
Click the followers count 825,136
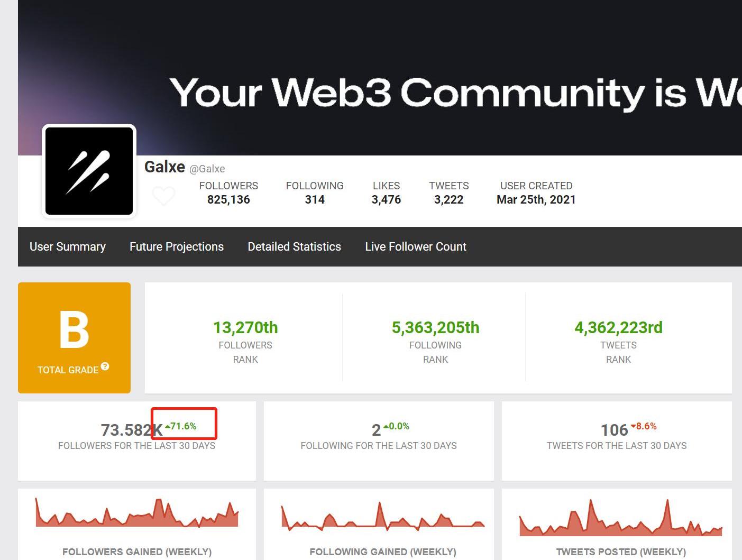[228, 199]
